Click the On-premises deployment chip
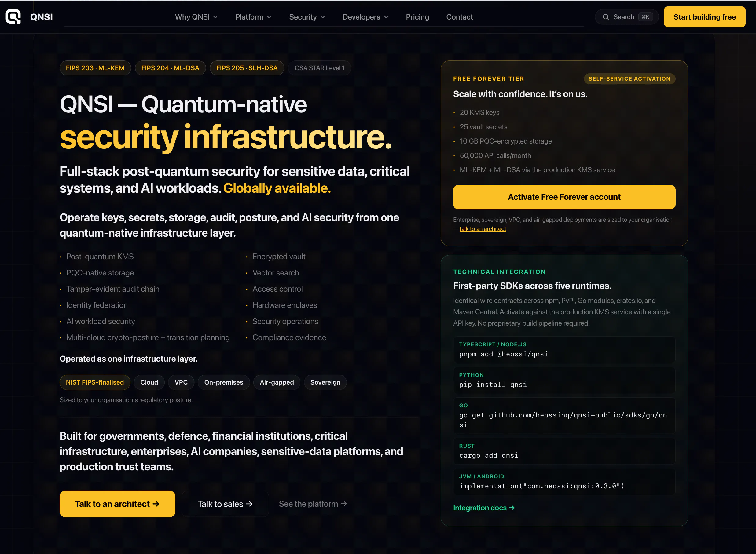The image size is (756, 554). point(223,382)
